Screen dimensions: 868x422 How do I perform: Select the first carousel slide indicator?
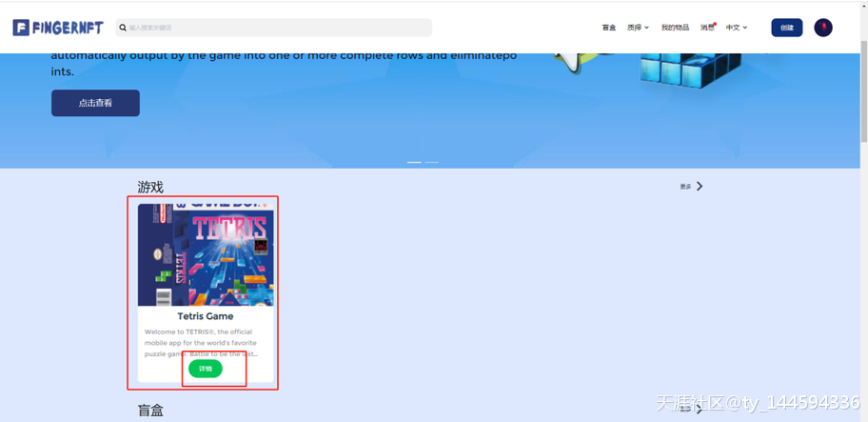pyautogui.click(x=414, y=162)
